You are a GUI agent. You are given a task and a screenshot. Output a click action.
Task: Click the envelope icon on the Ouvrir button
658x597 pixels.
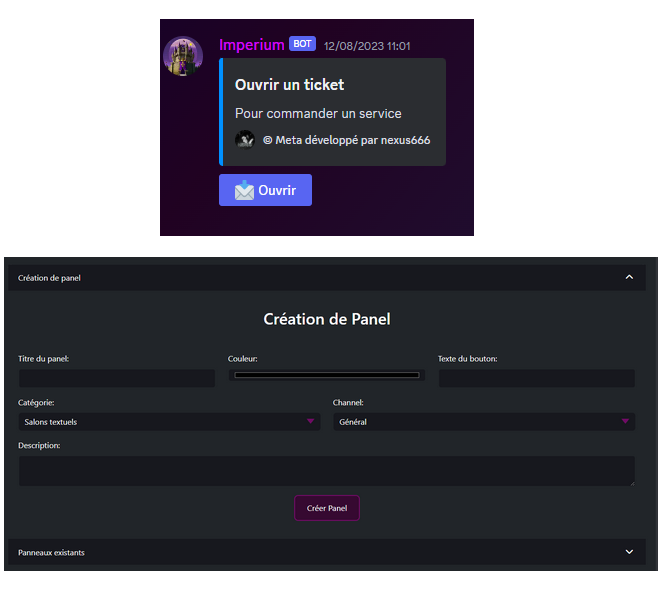click(244, 190)
